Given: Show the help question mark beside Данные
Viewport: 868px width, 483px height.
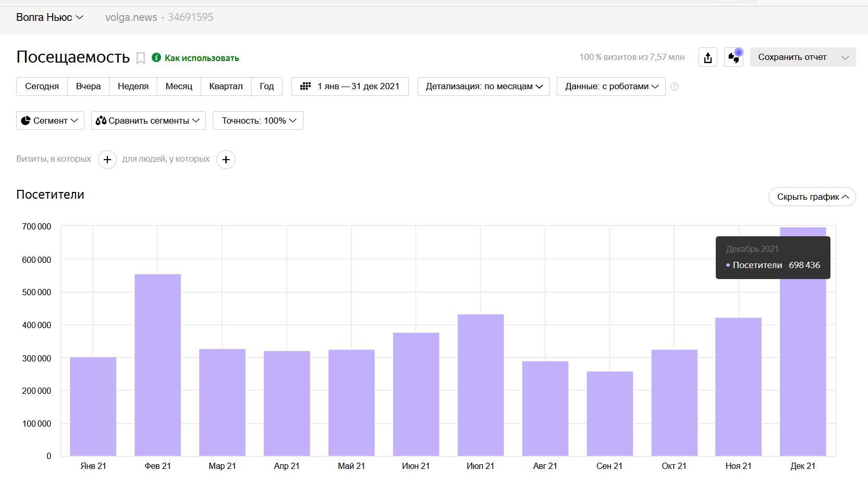Looking at the screenshot, I should [x=675, y=87].
